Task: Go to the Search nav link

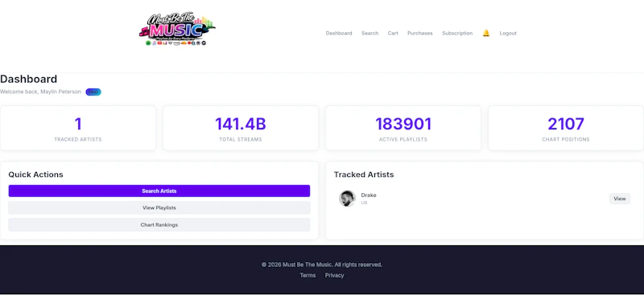Action: tap(369, 33)
